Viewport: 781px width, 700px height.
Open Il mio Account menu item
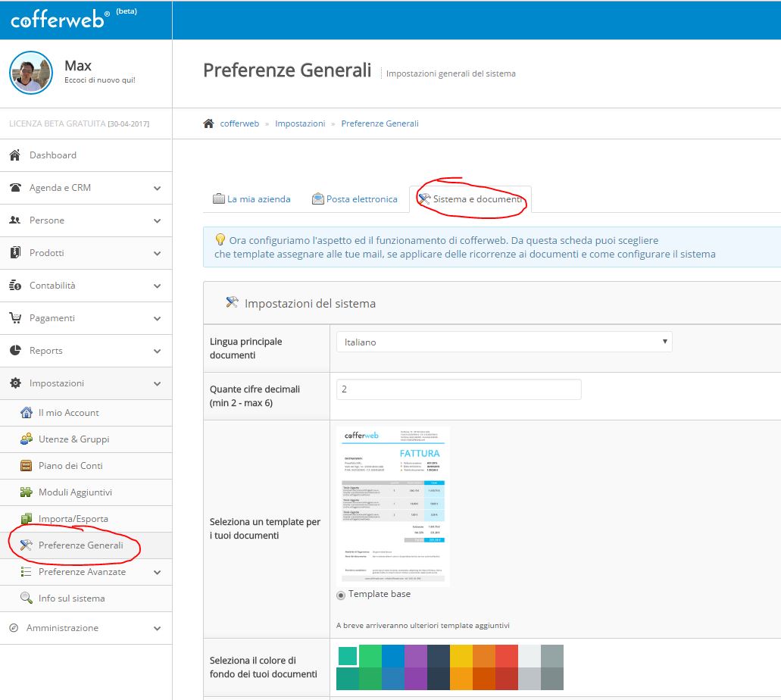point(86,413)
